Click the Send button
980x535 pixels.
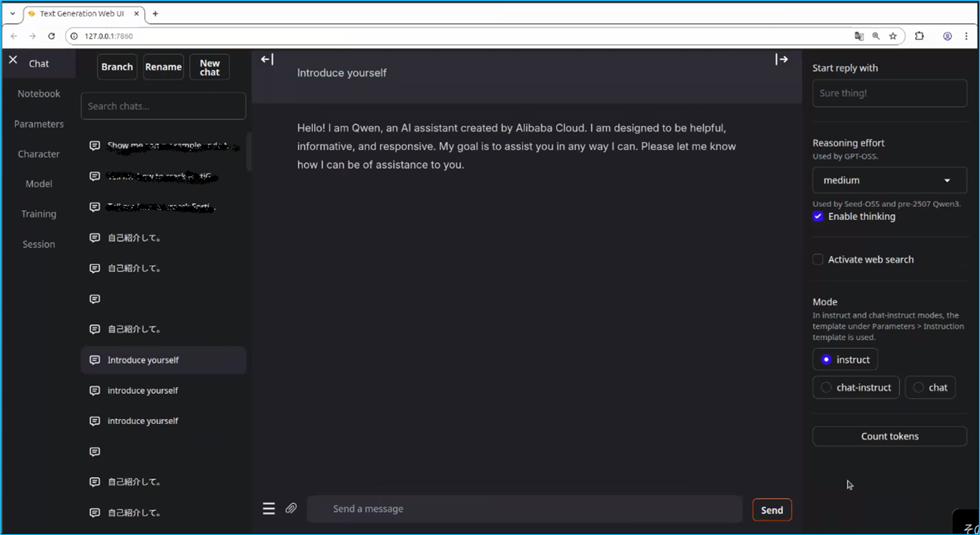771,510
